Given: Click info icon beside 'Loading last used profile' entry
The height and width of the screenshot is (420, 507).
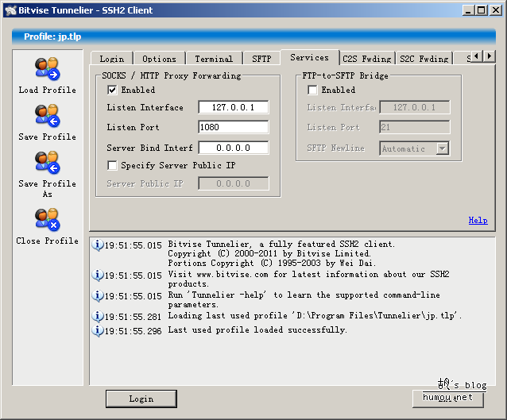Looking at the screenshot, I should 97,316.
